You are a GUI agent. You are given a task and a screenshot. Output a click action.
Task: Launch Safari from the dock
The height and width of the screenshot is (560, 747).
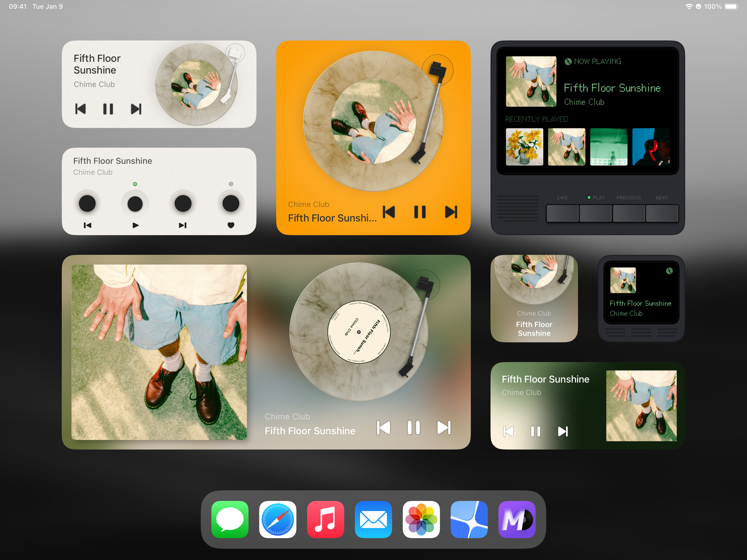pos(278,519)
